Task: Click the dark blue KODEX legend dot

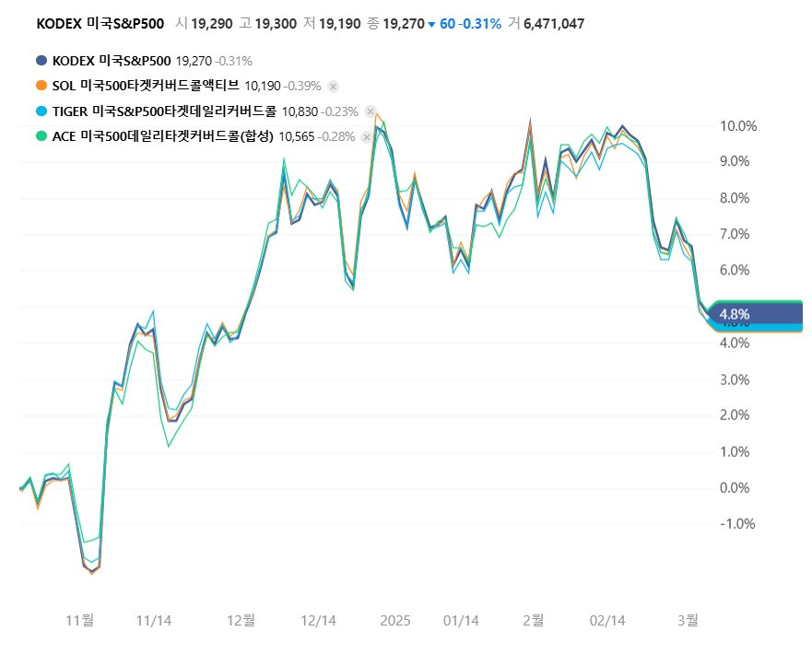Action: coord(41,61)
